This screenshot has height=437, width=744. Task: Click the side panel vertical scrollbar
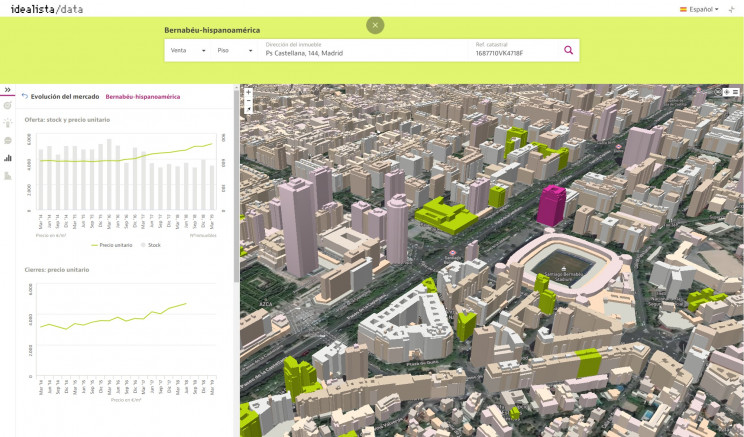tap(236, 185)
